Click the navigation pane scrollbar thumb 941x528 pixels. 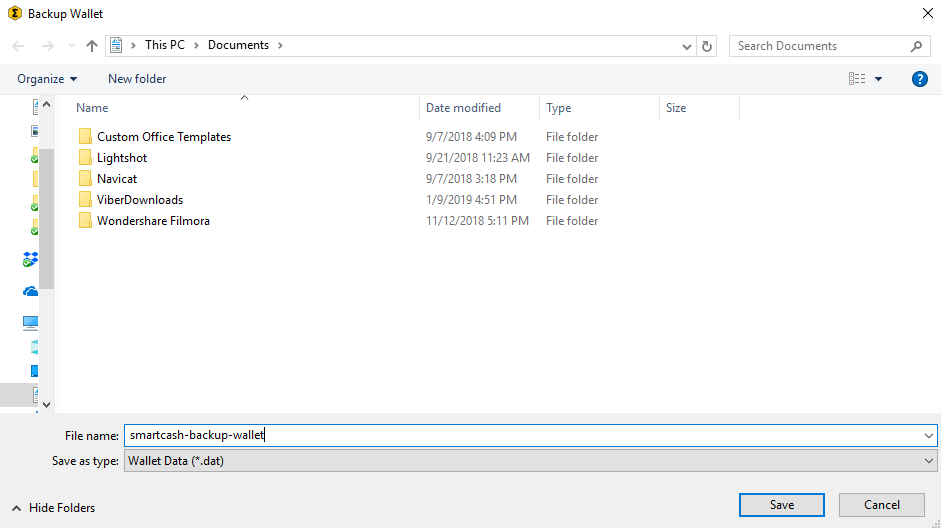[x=47, y=218]
